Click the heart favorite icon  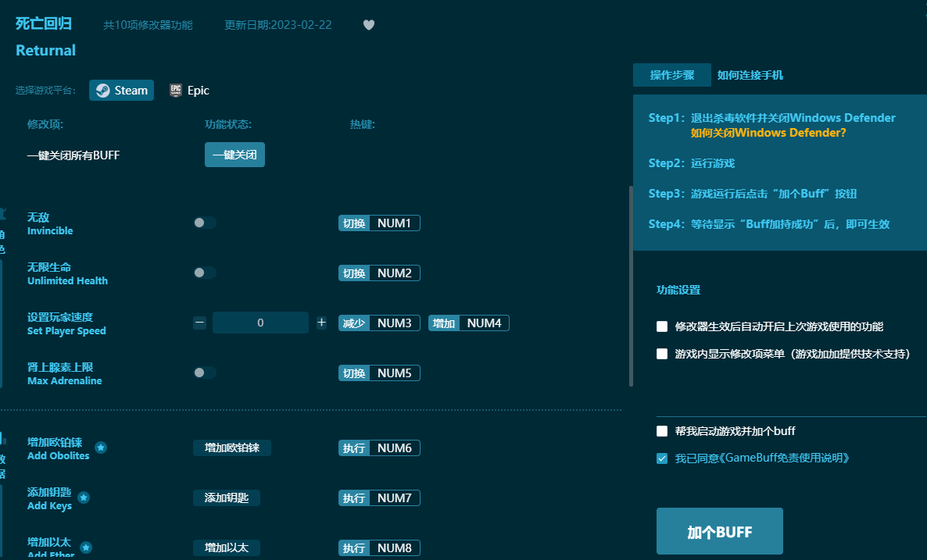369,25
